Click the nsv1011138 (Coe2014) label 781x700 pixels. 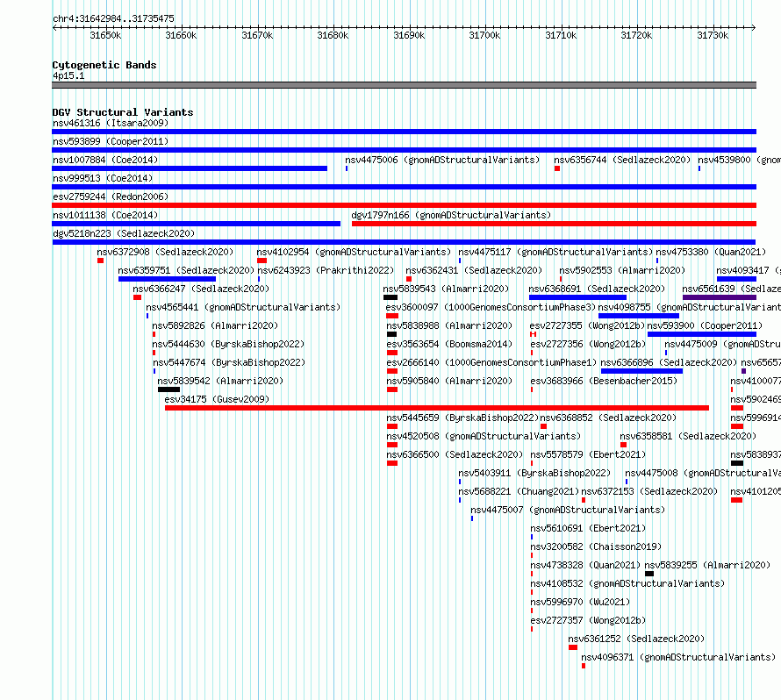pyautogui.click(x=105, y=215)
